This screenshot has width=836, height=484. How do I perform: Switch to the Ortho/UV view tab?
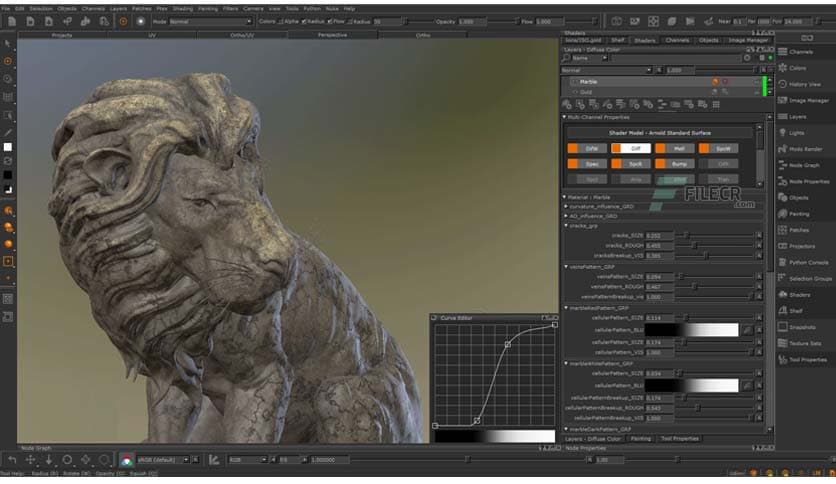point(240,35)
